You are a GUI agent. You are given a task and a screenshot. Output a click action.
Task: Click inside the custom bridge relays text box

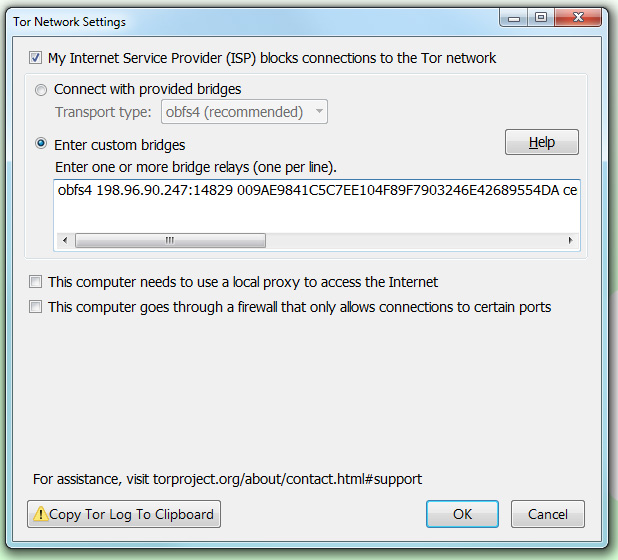(x=317, y=207)
